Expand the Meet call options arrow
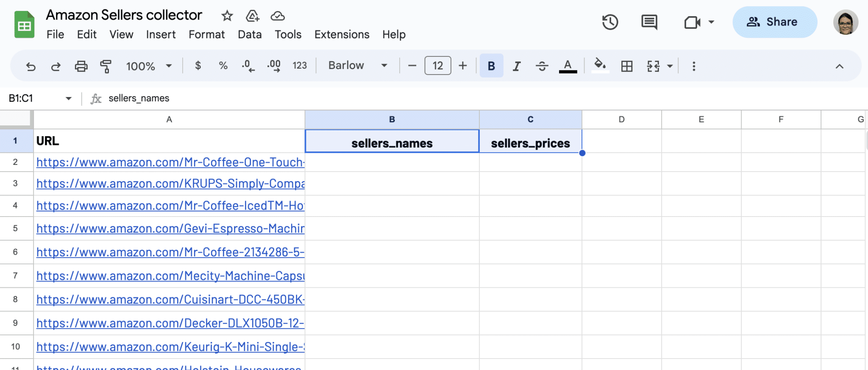The height and width of the screenshot is (370, 868). (x=712, y=22)
